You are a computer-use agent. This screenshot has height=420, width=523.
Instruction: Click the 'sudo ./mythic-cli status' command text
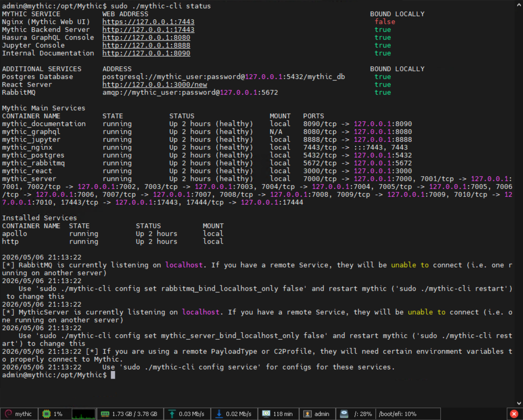click(161, 6)
